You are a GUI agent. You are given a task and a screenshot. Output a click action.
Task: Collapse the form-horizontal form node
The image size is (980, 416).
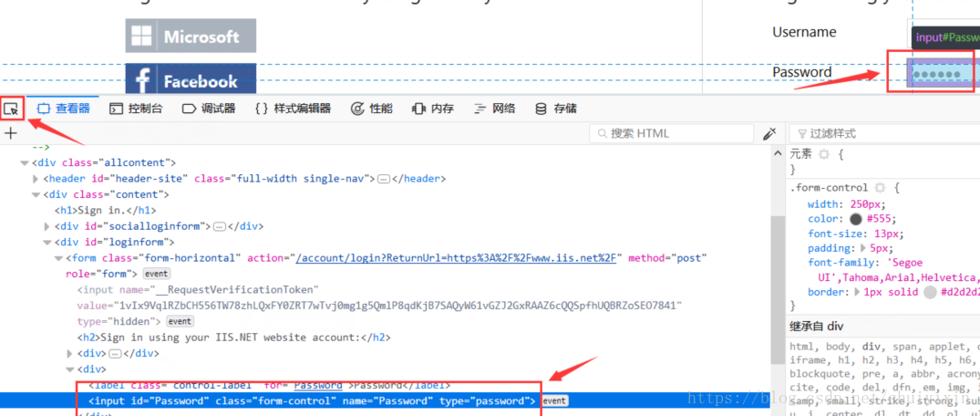coord(58,258)
